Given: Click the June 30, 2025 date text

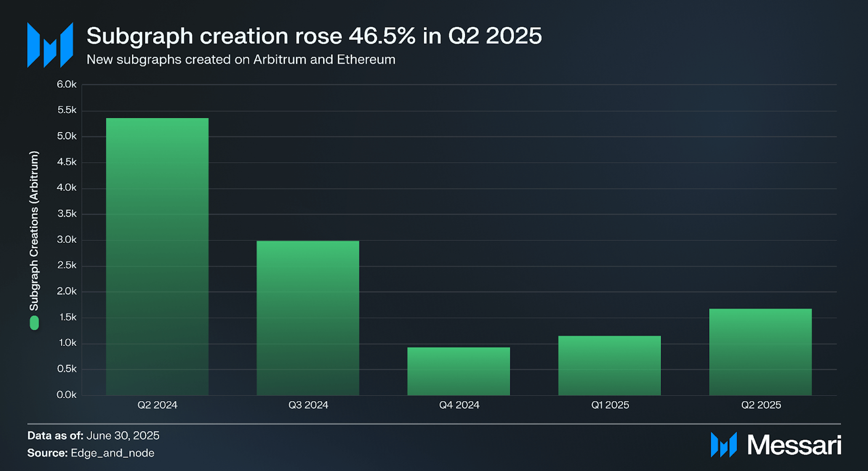Looking at the screenshot, I should [x=123, y=435].
